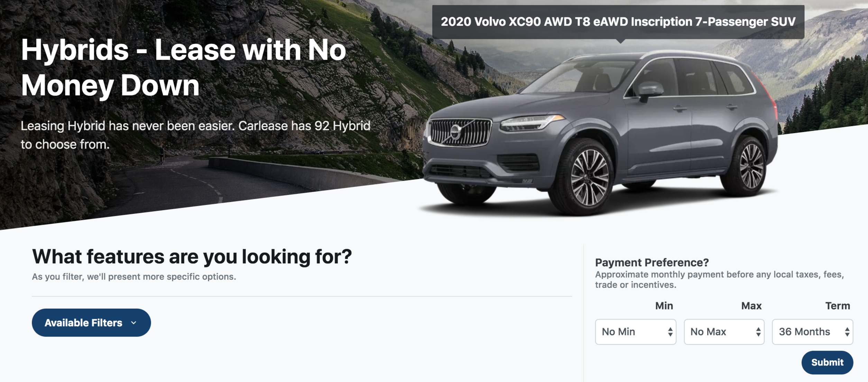This screenshot has width=868, height=382.
Task: Click the Submit button
Action: 827,362
